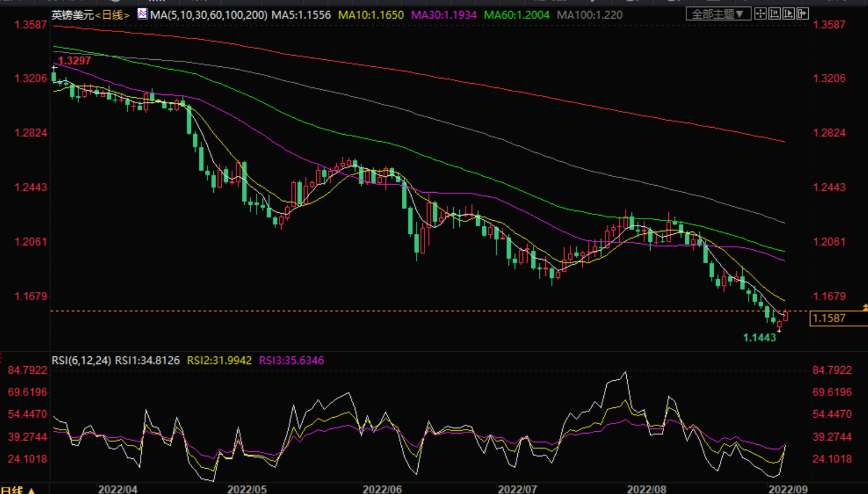Click the MA(5,10,30,60,100,200) indicator label
Screen dimensions: 868x494
pos(209,15)
